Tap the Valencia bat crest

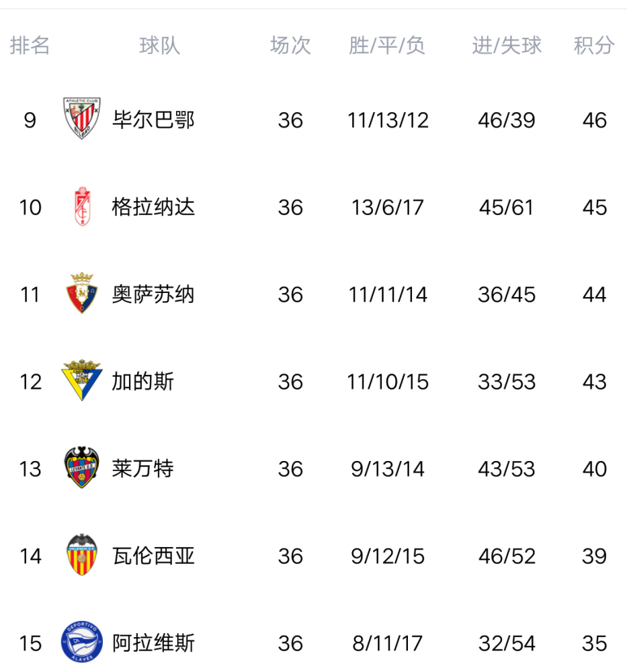pyautogui.click(x=82, y=554)
